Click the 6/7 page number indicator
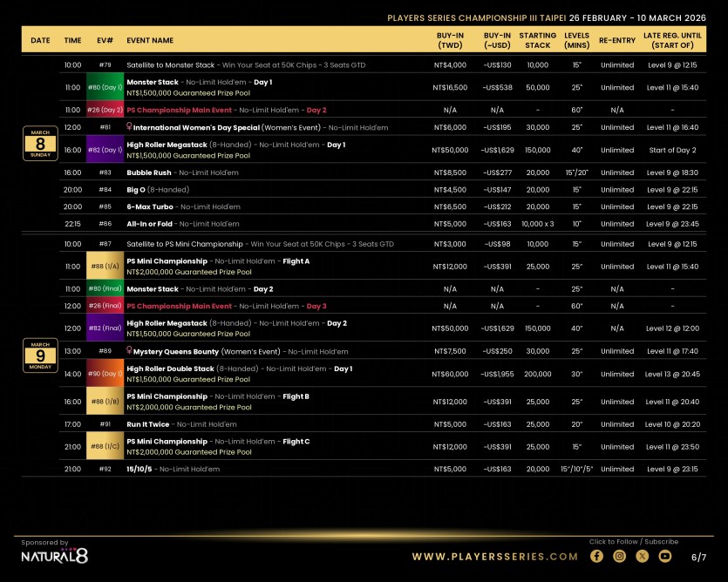The width and height of the screenshot is (728, 582). pyautogui.click(x=698, y=557)
